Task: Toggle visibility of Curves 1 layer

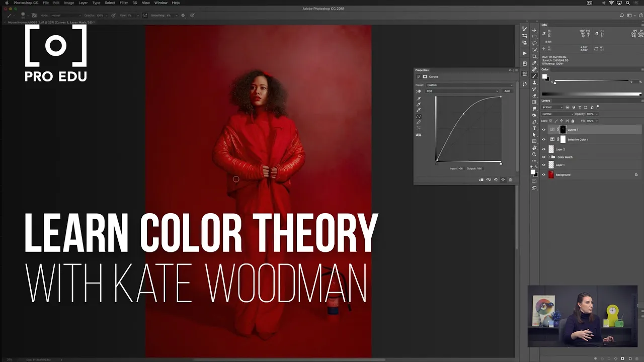Action: (544, 130)
